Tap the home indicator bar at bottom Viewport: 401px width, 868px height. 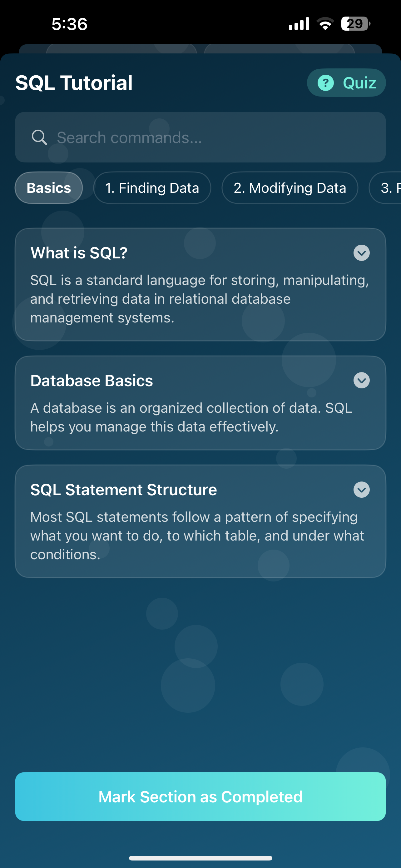200,858
